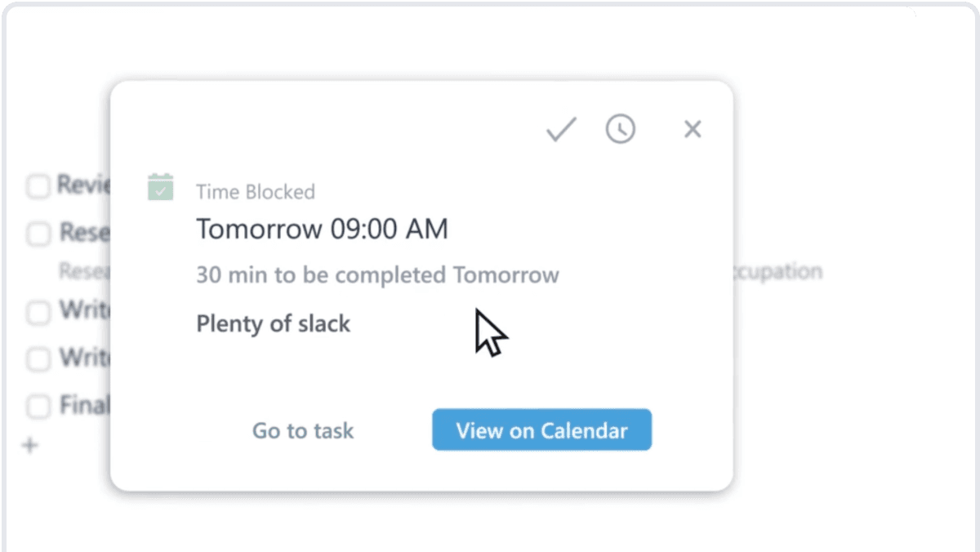The height and width of the screenshot is (552, 980).
Task: Check off the 'Final' task checkbox
Action: (x=38, y=406)
